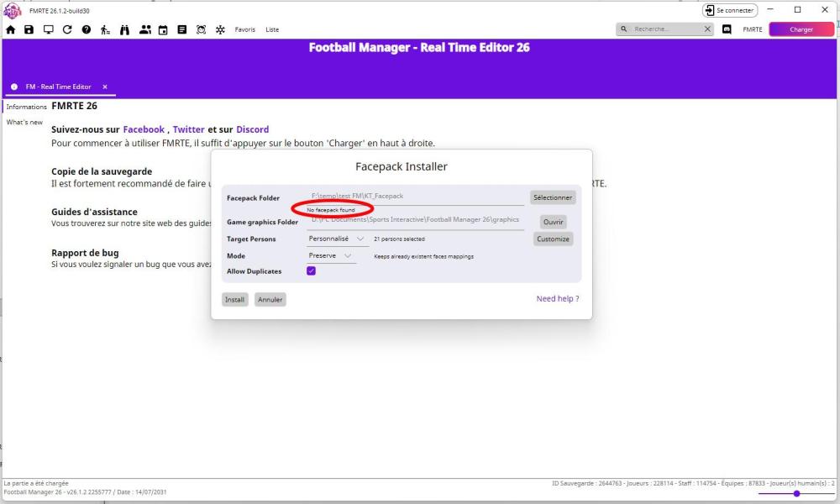
Task: Click the people squad icon on the toolbar
Action: coord(144,29)
